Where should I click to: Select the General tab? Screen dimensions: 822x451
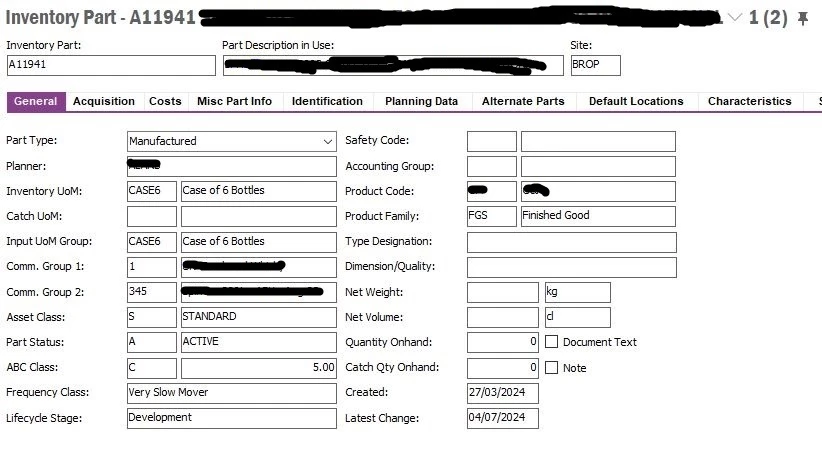tap(36, 101)
